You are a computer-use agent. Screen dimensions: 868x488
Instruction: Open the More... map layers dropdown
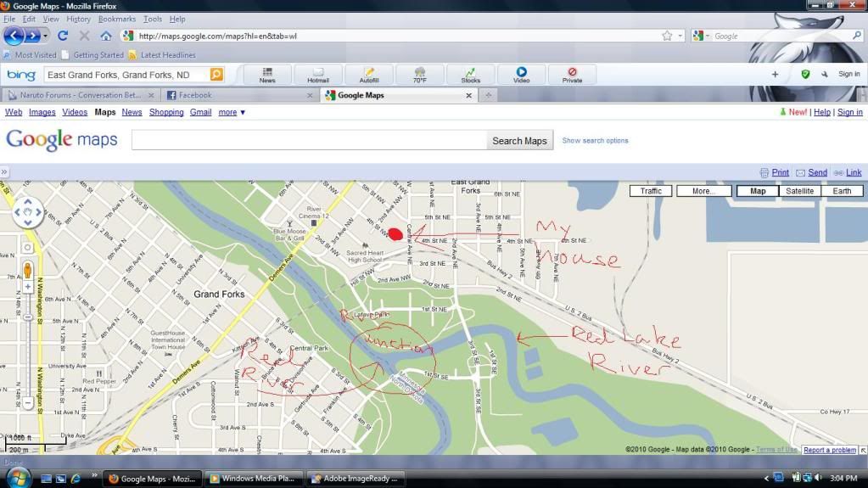pyautogui.click(x=703, y=191)
